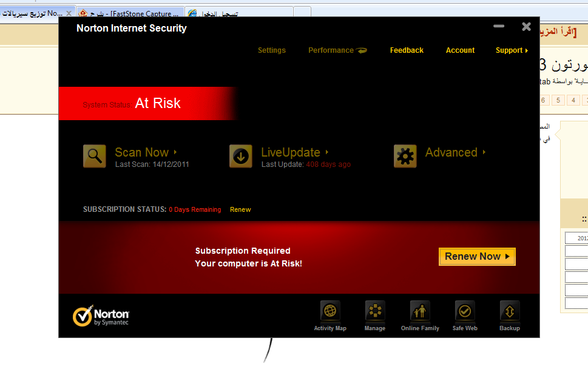Screen dimensions: 588x369
Task: Click the Renew Now button
Action: point(477,257)
